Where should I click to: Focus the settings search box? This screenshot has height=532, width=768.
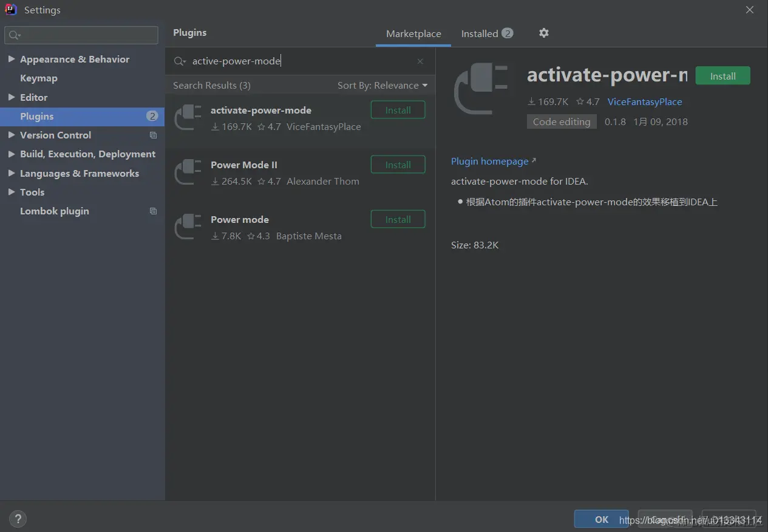click(81, 35)
